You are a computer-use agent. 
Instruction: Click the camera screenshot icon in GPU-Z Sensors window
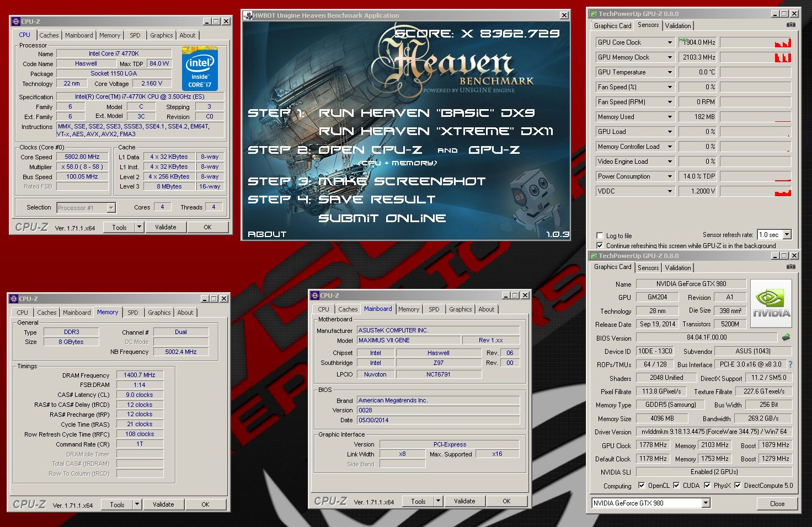pyautogui.click(x=790, y=25)
